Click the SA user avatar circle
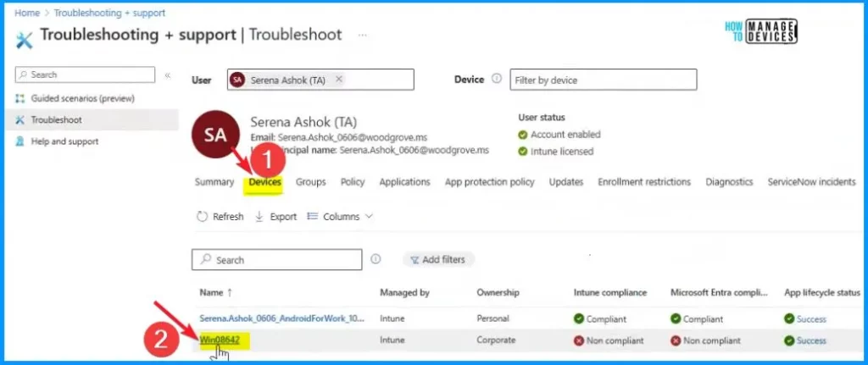 pyautogui.click(x=215, y=135)
